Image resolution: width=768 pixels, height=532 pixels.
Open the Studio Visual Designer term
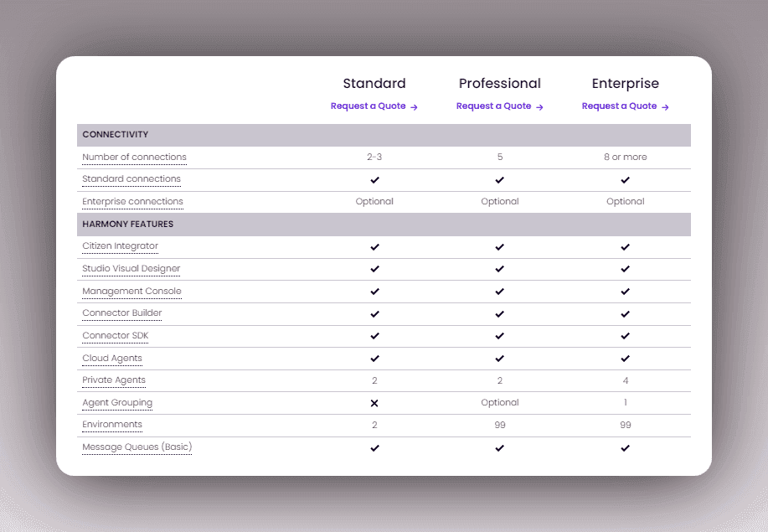pyautogui.click(x=131, y=269)
